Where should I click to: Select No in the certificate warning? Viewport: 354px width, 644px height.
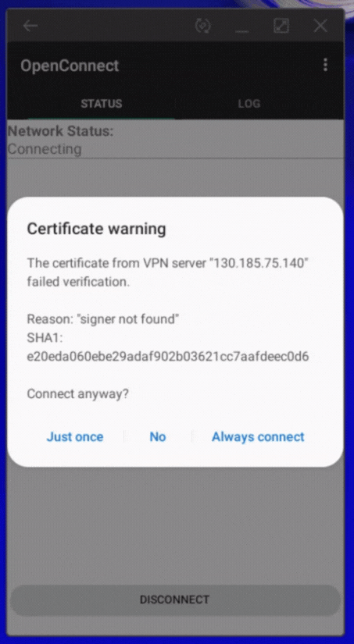pyautogui.click(x=158, y=436)
